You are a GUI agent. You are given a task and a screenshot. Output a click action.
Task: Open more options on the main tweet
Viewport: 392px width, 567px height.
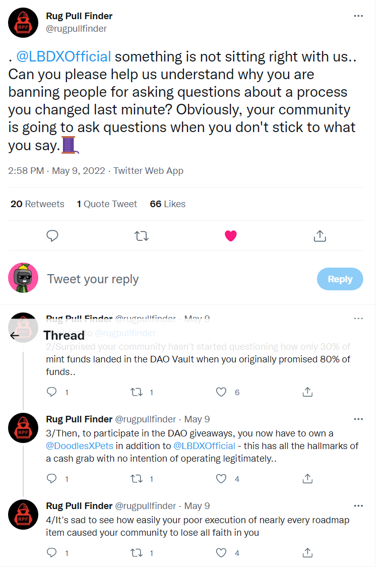(x=358, y=16)
